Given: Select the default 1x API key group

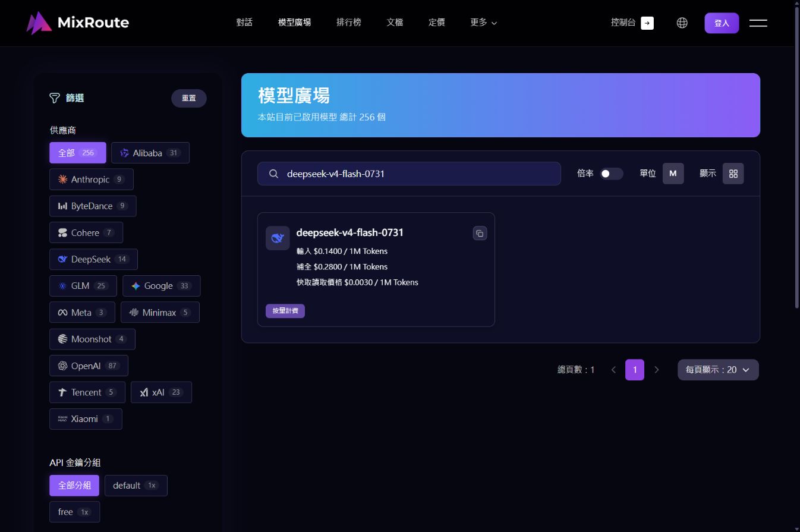Looking at the screenshot, I should click(136, 486).
